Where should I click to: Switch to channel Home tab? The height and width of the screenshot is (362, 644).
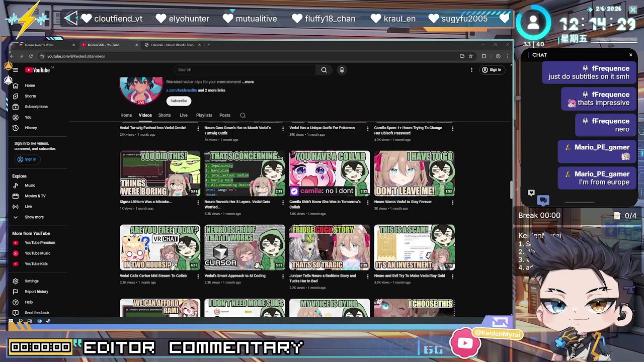[x=126, y=115]
